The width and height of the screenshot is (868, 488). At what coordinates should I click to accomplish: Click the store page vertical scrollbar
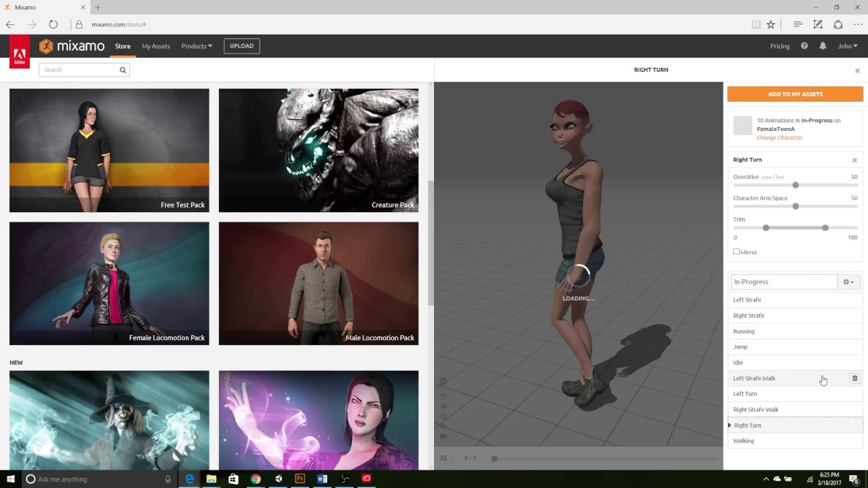pyautogui.click(x=430, y=243)
